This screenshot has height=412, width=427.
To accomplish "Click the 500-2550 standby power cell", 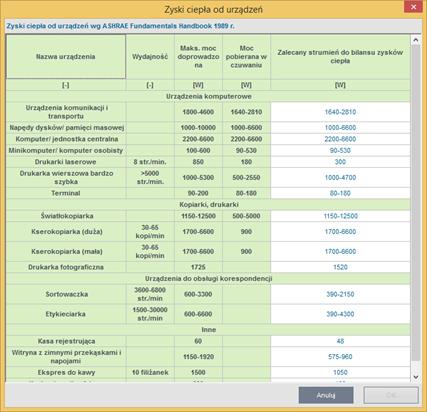I will coord(246,177).
